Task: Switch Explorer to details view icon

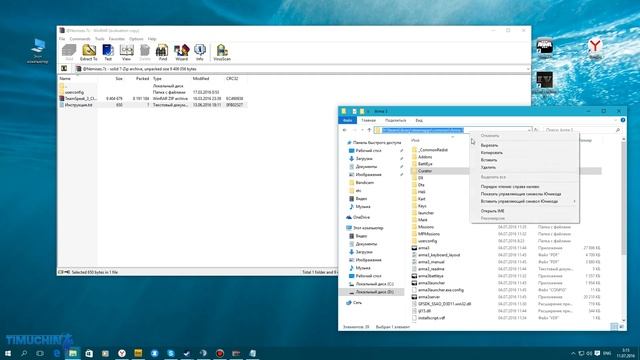Action: tap(614, 327)
